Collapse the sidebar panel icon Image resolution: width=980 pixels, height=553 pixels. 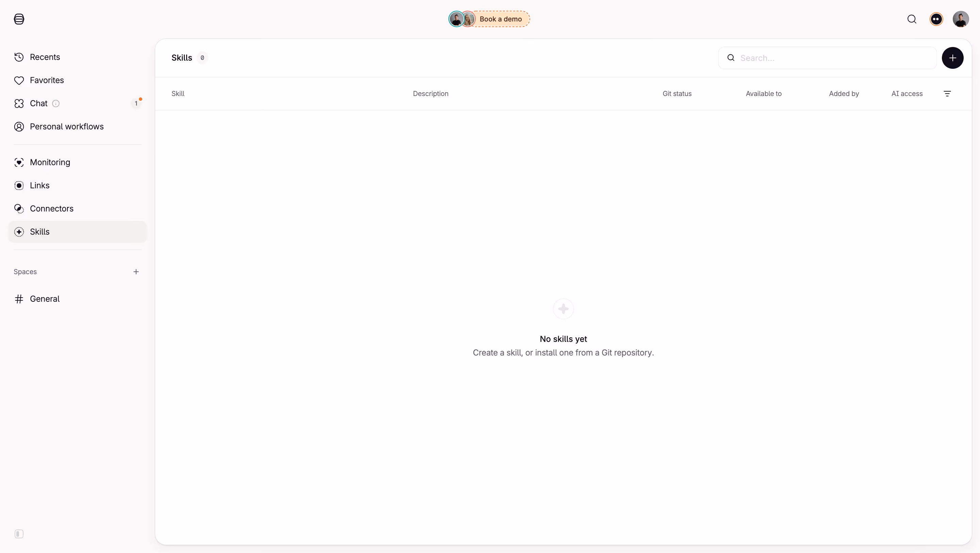(x=19, y=534)
